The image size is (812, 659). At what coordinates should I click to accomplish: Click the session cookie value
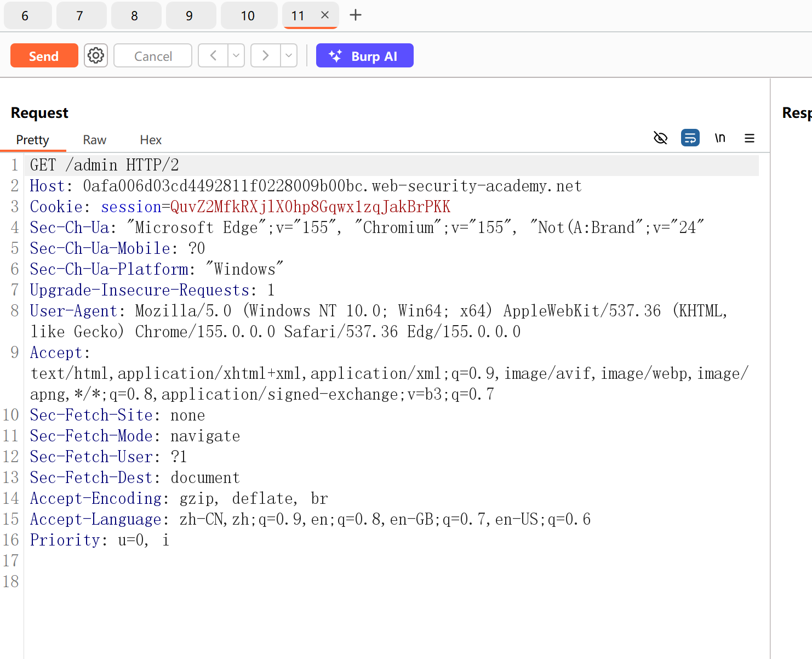[310, 207]
